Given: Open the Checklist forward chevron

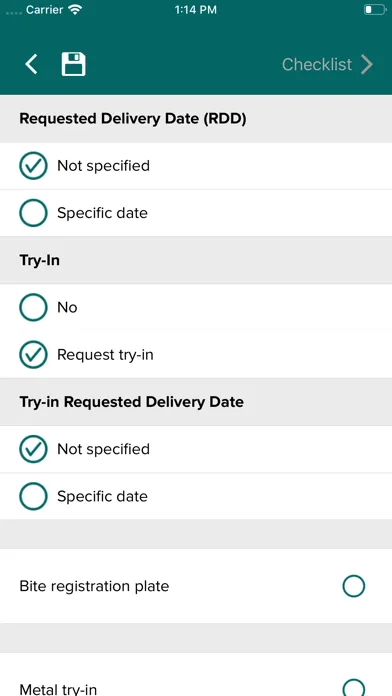Looking at the screenshot, I should [x=367, y=64].
